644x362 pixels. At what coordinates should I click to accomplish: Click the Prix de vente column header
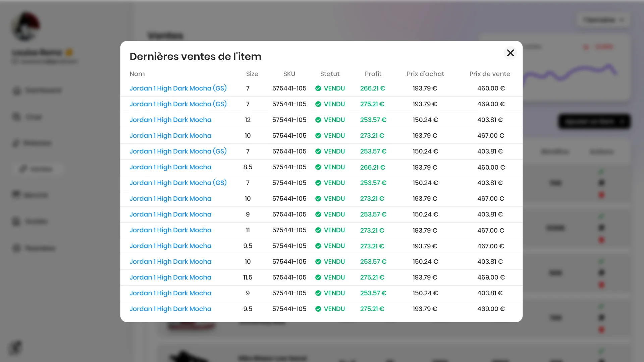(490, 74)
